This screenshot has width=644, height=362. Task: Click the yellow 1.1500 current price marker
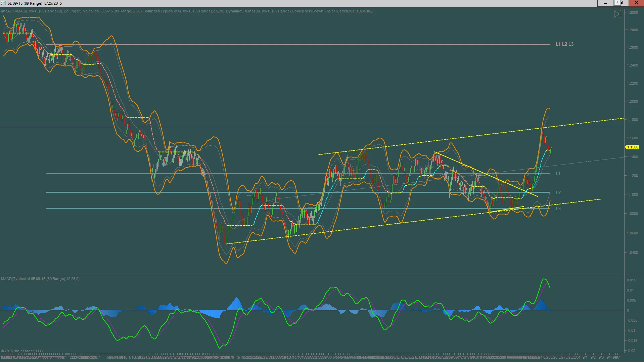tap(632, 147)
